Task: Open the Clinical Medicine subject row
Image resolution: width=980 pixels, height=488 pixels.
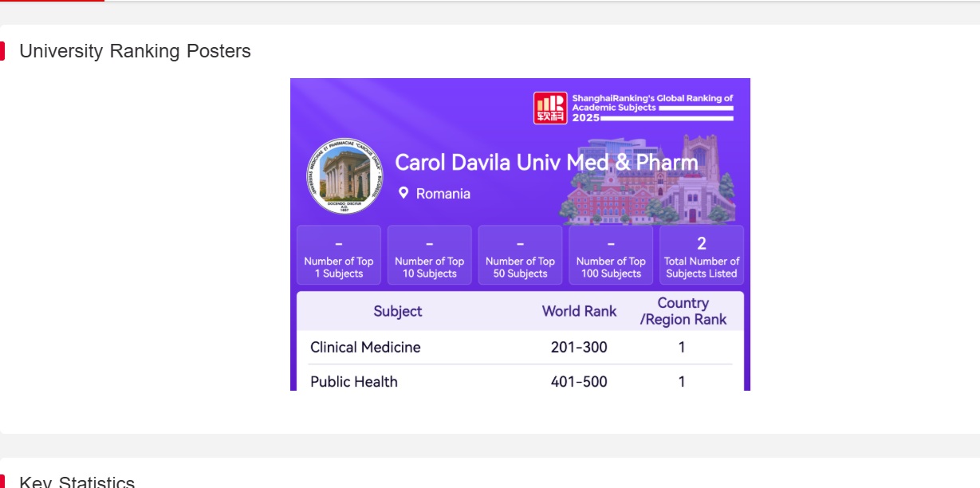Action: [365, 347]
